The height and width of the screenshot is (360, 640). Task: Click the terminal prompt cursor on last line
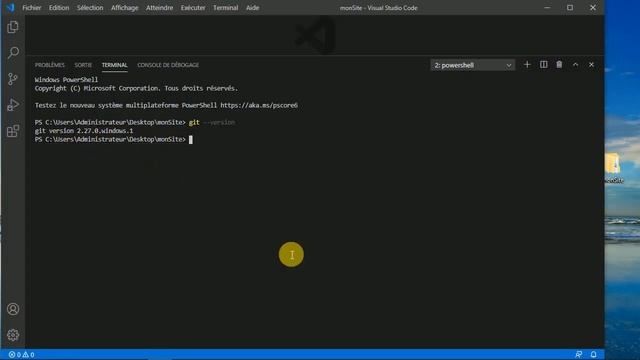coord(191,140)
